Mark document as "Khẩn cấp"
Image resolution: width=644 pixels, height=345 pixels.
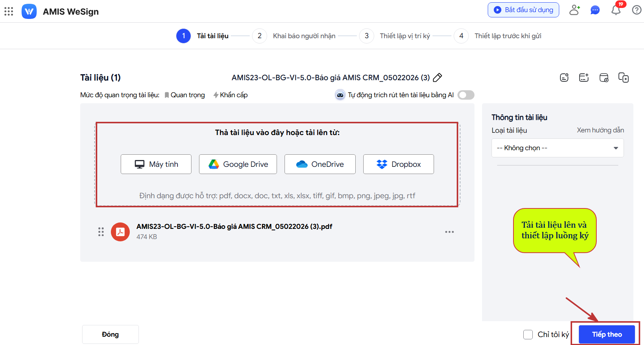tap(230, 95)
